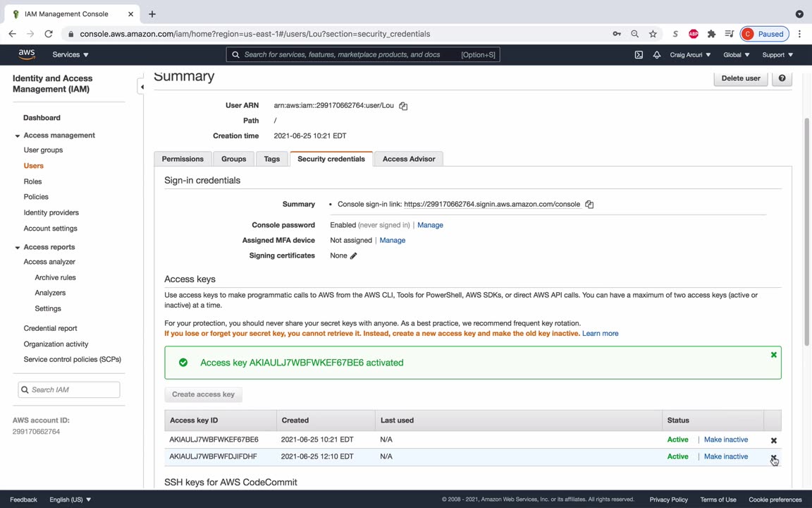Open the Privacy Policy footer link

pyautogui.click(x=668, y=500)
